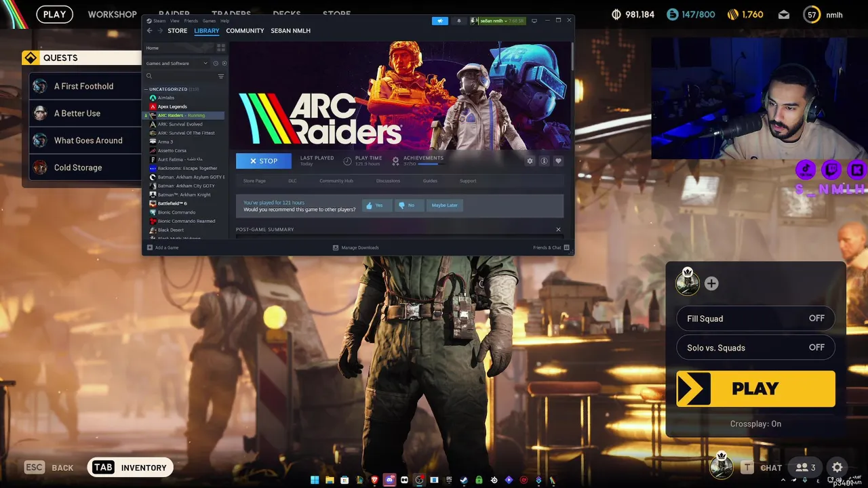
Task: Open Games and Software dropdown
Action: [178, 64]
